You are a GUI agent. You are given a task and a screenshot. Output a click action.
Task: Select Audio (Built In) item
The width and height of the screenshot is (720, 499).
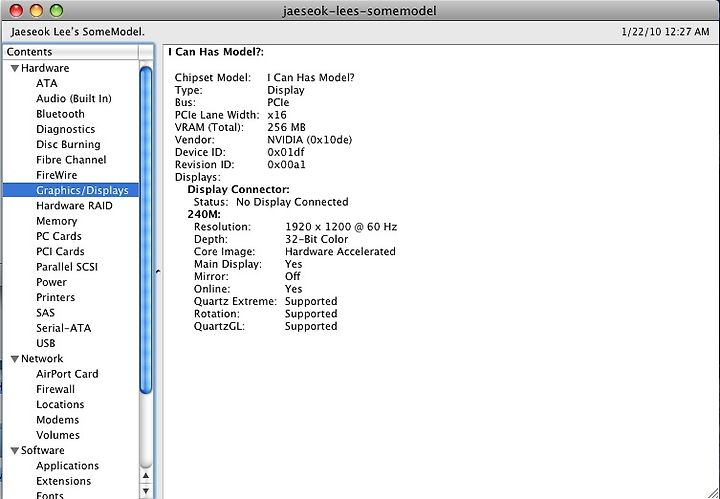(74, 99)
